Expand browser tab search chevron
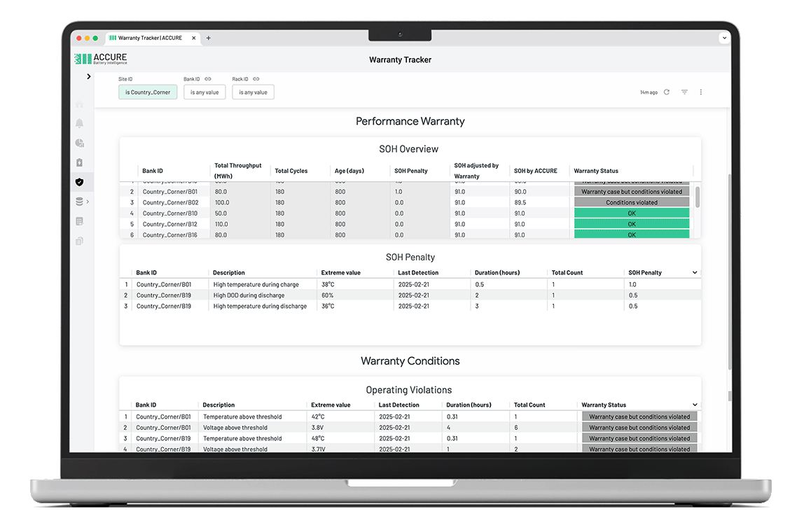797x532 pixels. [x=723, y=38]
